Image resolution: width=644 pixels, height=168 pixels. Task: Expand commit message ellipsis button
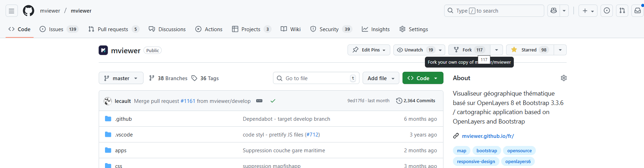tap(259, 101)
